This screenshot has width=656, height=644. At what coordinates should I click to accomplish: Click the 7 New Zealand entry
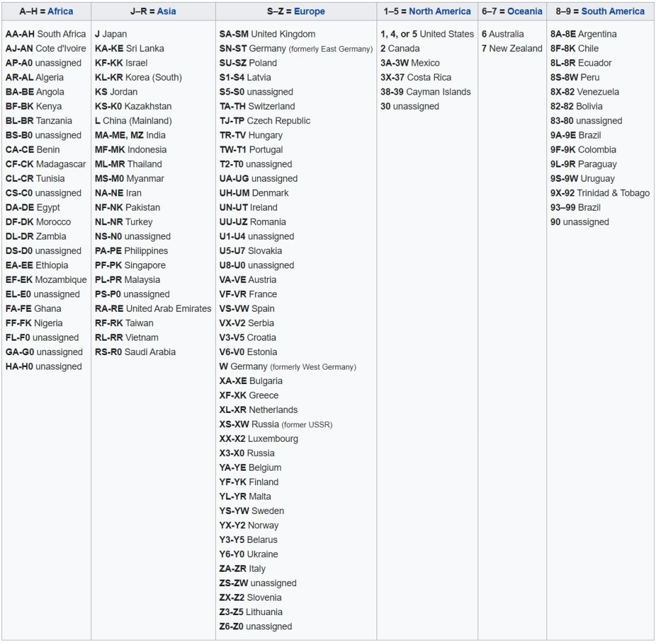512,49
